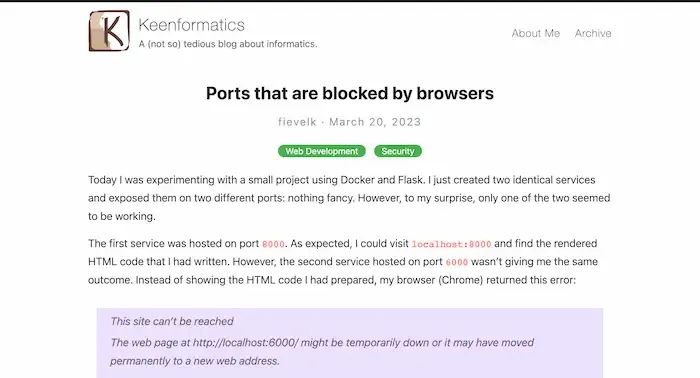Image resolution: width=700 pixels, height=378 pixels.
Task: Click the inline code 6000
Action: point(457,262)
